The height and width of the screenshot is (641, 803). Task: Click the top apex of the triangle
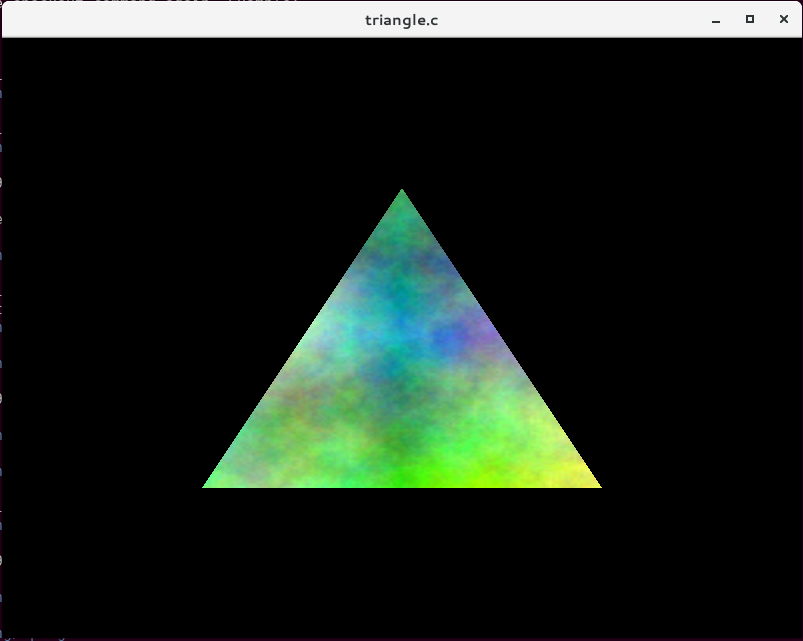402,192
